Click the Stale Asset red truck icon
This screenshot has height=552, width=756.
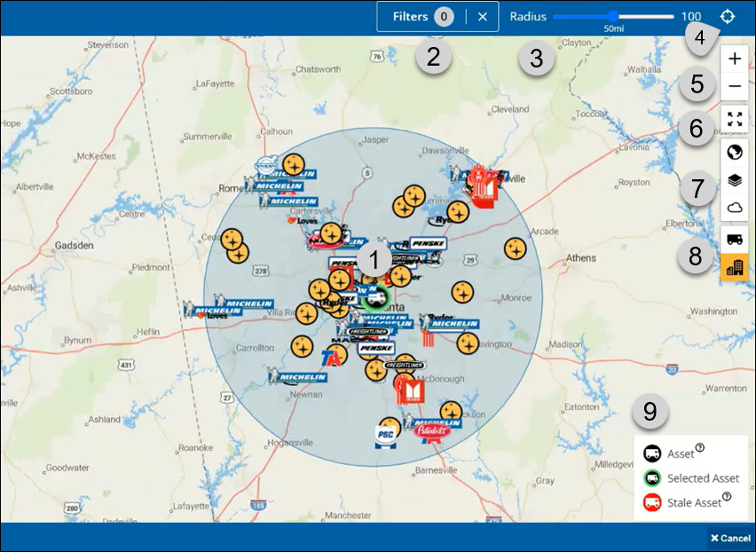tap(652, 502)
